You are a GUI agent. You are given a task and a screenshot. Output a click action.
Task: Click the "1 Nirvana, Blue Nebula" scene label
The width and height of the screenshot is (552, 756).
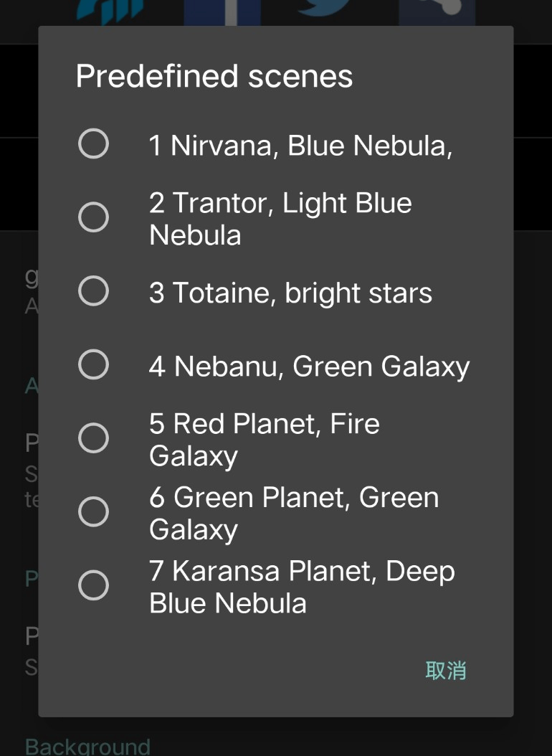coord(300,146)
